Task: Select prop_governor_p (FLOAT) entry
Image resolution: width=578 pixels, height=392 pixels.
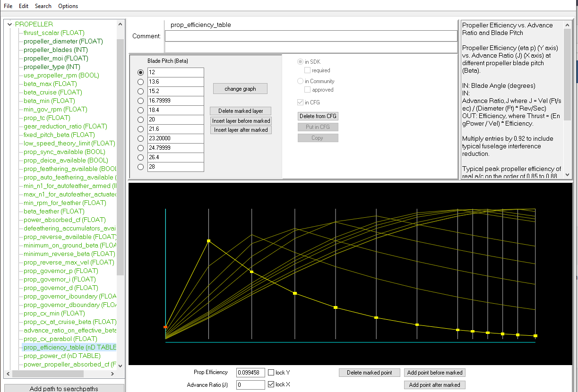Action: tap(61, 271)
